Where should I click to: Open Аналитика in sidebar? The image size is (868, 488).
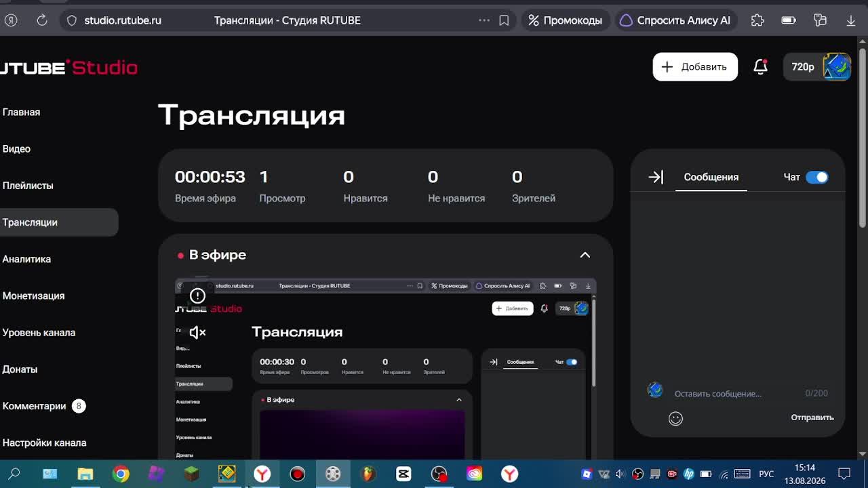point(26,259)
